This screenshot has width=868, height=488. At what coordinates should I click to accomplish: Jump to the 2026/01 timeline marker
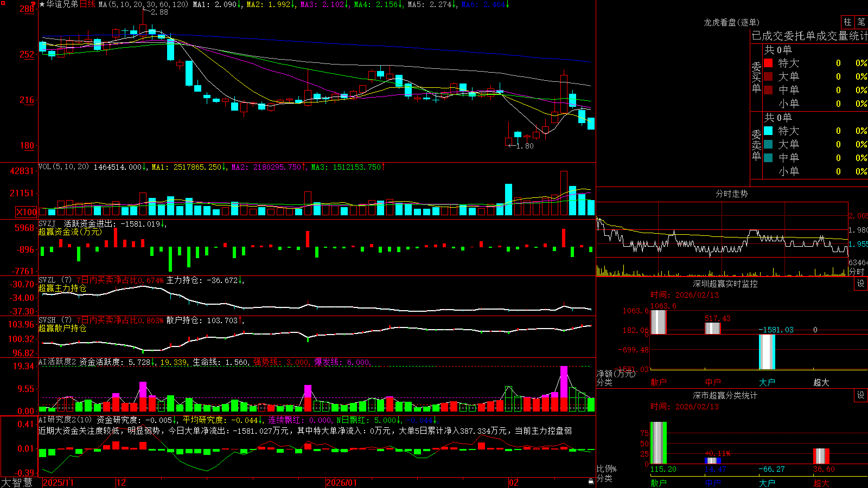pos(341,483)
